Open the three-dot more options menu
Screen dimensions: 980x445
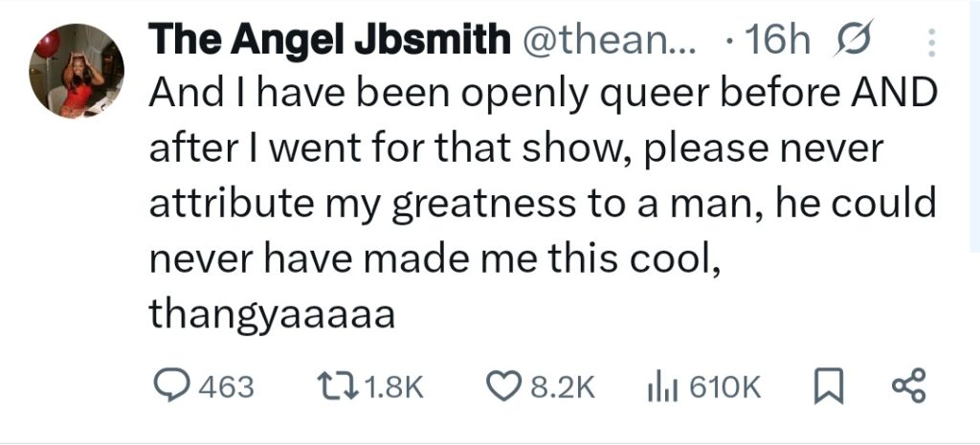(934, 42)
